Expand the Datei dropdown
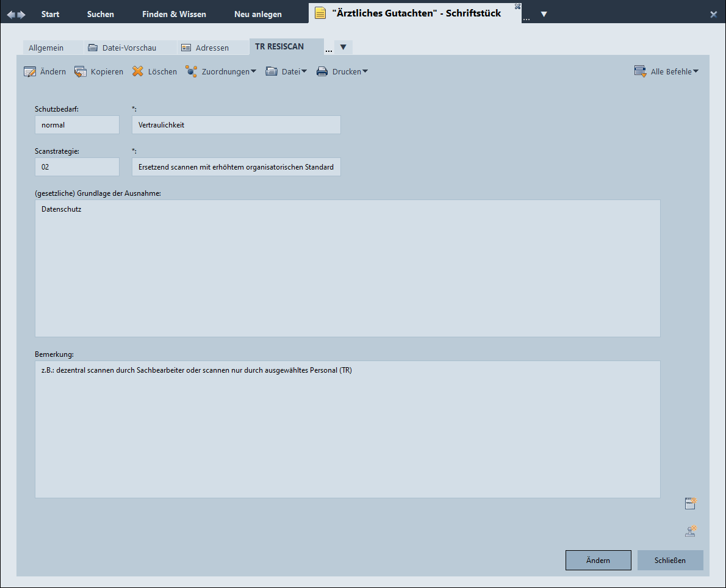726x588 pixels. (x=286, y=72)
